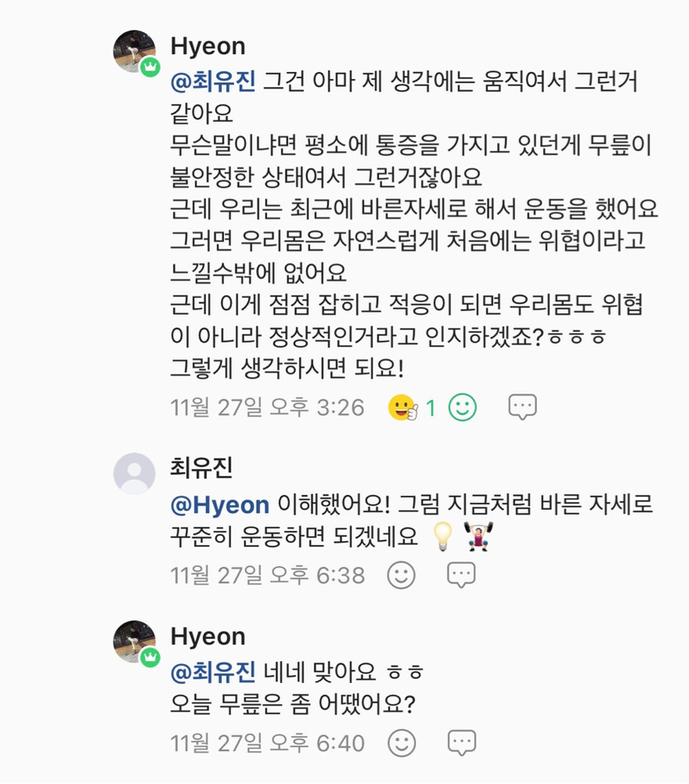Click the reaction count 1 on the first comment

tap(430, 408)
